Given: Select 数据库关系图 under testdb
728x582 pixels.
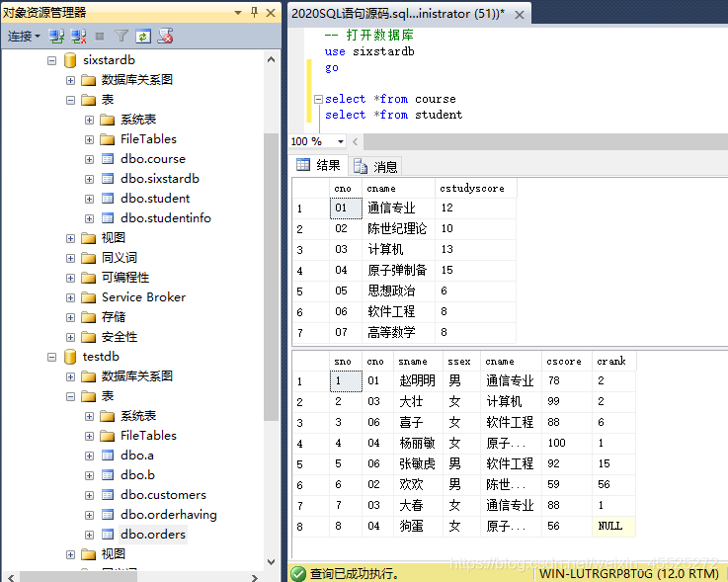Looking at the screenshot, I should coord(137,376).
